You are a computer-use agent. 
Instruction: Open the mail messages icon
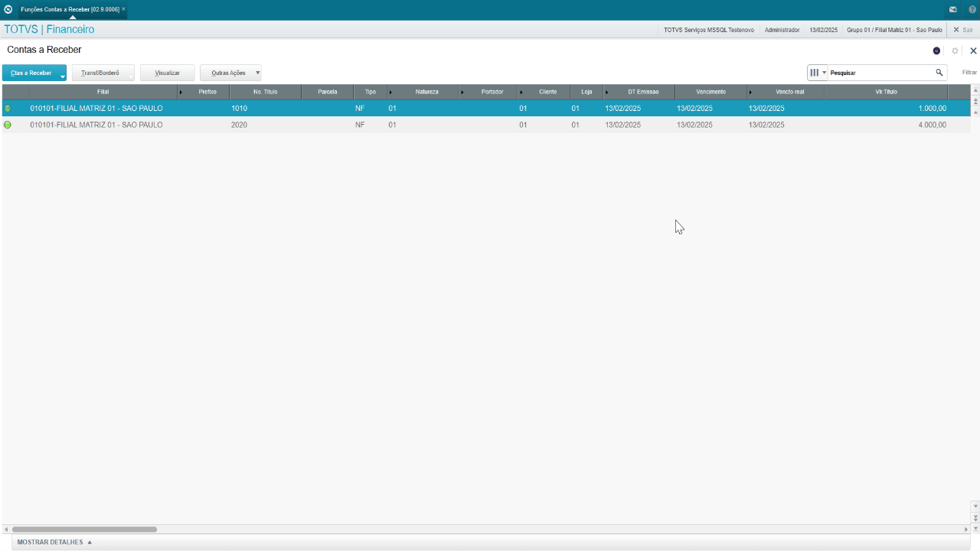(x=953, y=9)
